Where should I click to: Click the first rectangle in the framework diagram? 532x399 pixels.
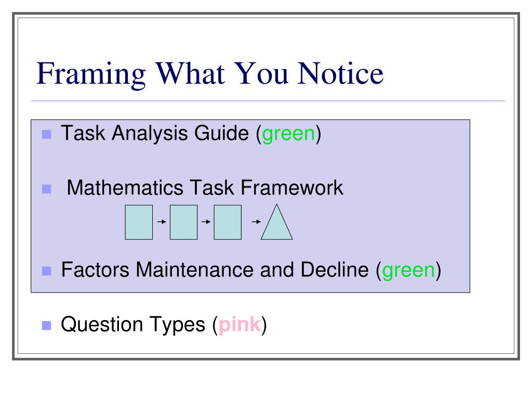coord(139,222)
